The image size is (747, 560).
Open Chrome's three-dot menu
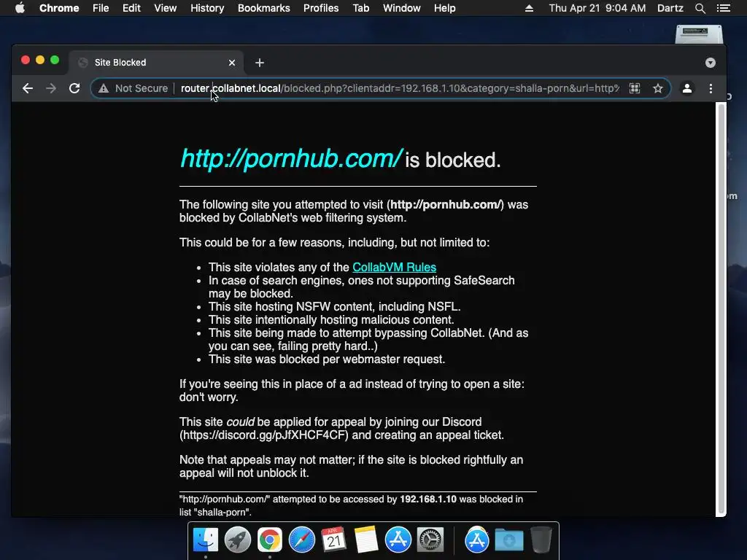point(711,88)
